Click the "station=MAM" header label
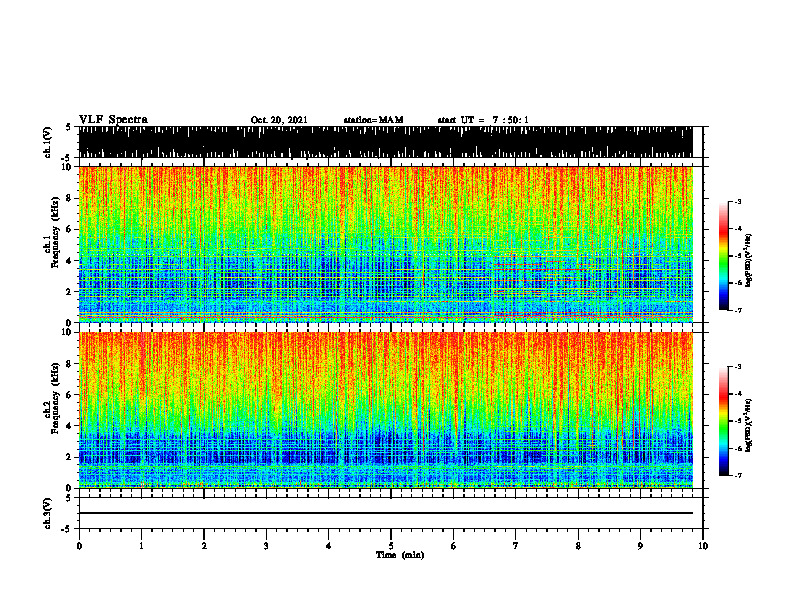Image resolution: width=792 pixels, height=612 pixels. pos(373,120)
